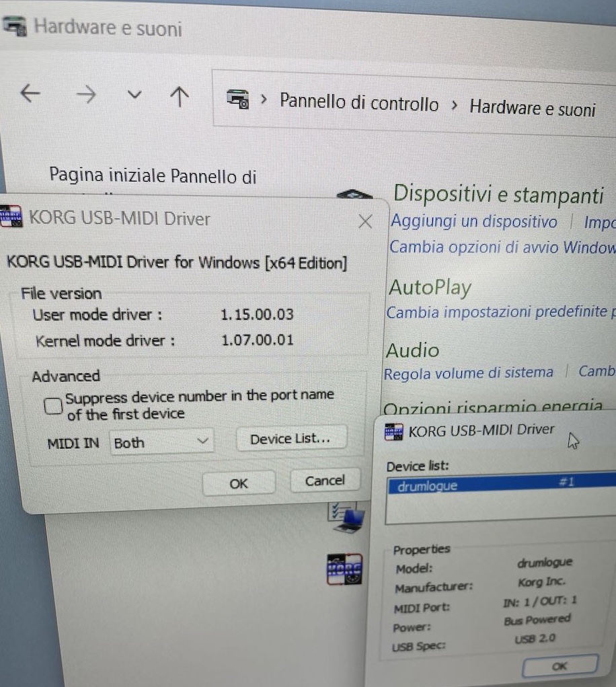Click the USB 2.0 spec value
616x687 pixels.
coord(535,639)
